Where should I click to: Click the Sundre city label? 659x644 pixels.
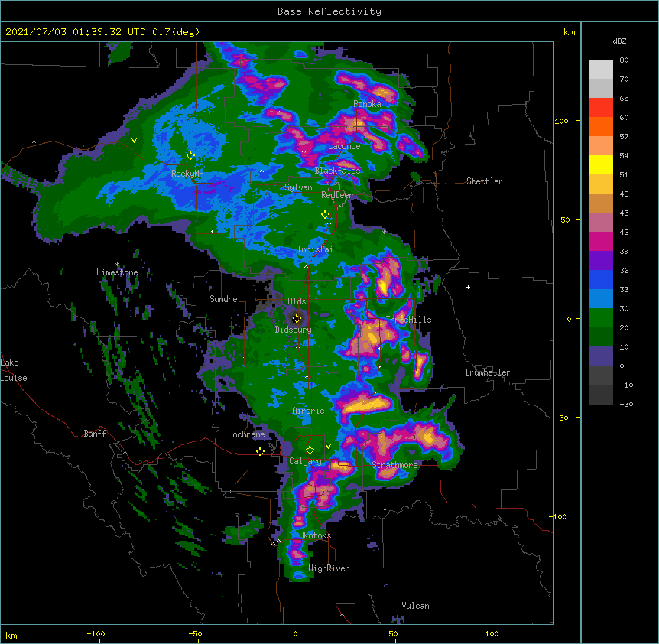pyautogui.click(x=223, y=299)
